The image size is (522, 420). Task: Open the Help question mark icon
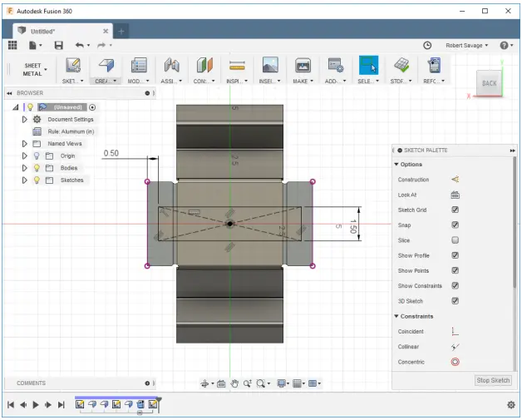tap(504, 45)
